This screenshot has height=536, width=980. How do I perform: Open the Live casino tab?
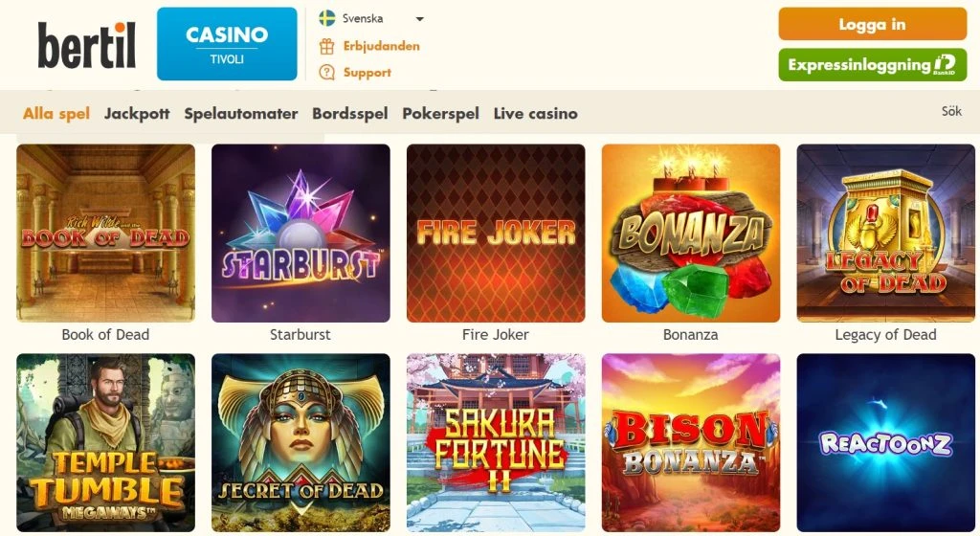[536, 114]
